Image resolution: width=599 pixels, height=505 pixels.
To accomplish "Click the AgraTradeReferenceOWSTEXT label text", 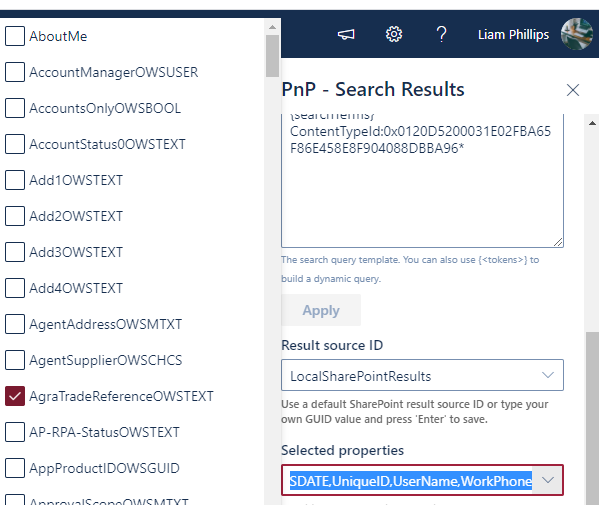I will 121,396.
